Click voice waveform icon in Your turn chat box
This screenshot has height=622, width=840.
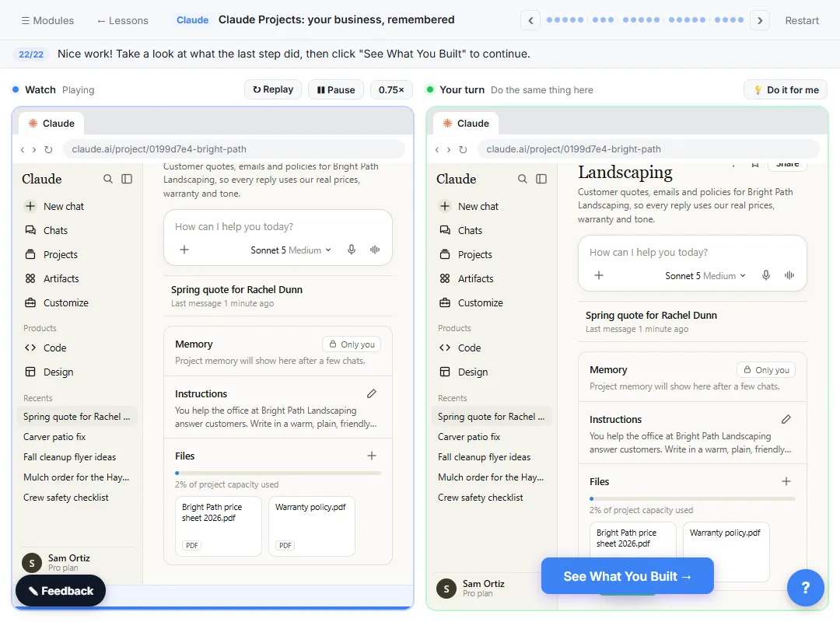coord(789,275)
